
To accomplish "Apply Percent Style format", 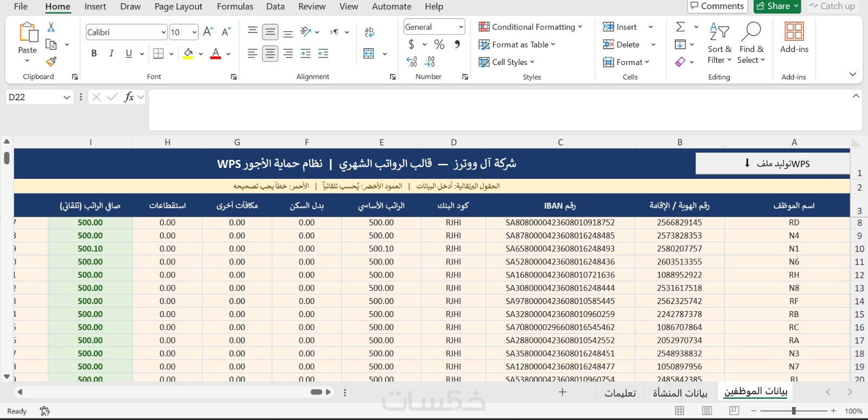I will click(439, 44).
